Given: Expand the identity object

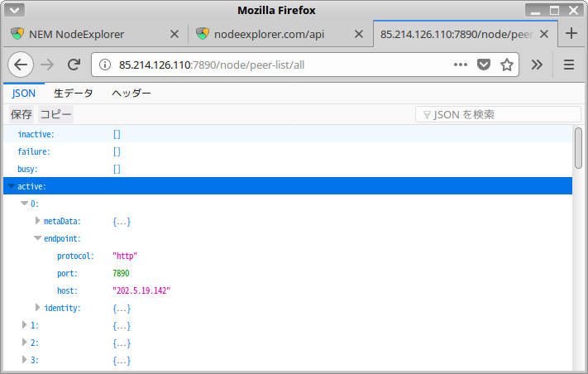Looking at the screenshot, I should tap(38, 308).
